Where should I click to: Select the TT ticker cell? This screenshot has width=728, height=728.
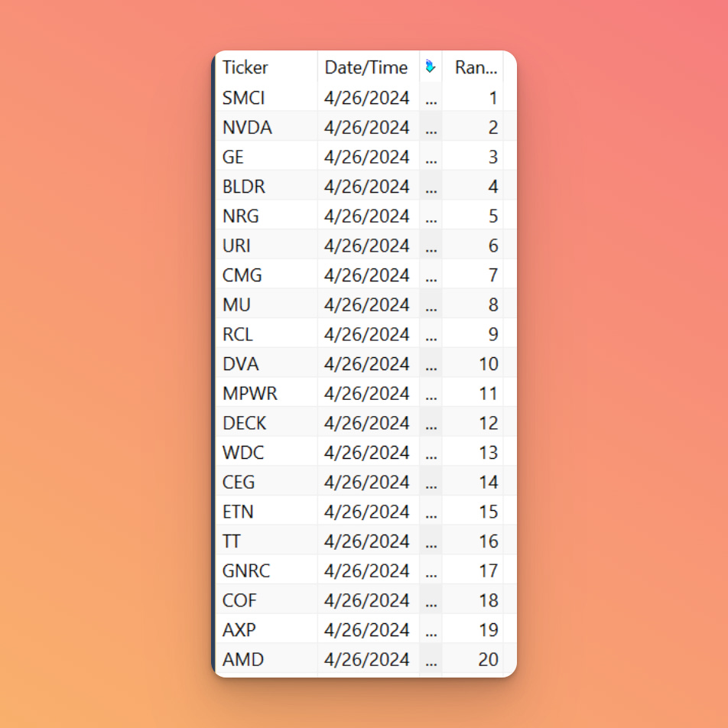[266, 541]
